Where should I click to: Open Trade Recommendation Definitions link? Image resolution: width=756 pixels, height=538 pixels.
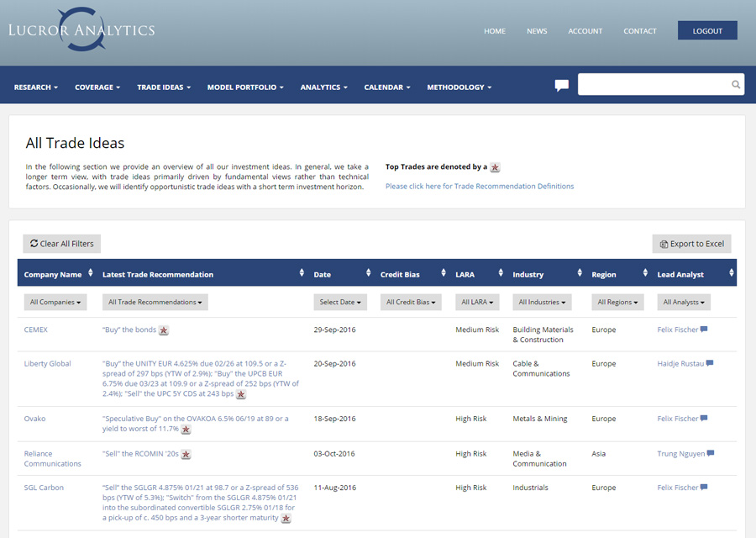[480, 187]
